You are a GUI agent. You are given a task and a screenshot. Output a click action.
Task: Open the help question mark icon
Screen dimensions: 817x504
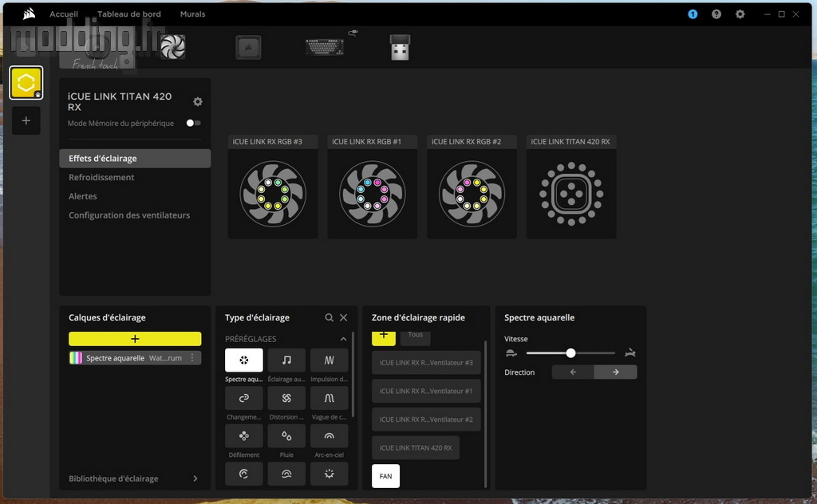point(716,14)
